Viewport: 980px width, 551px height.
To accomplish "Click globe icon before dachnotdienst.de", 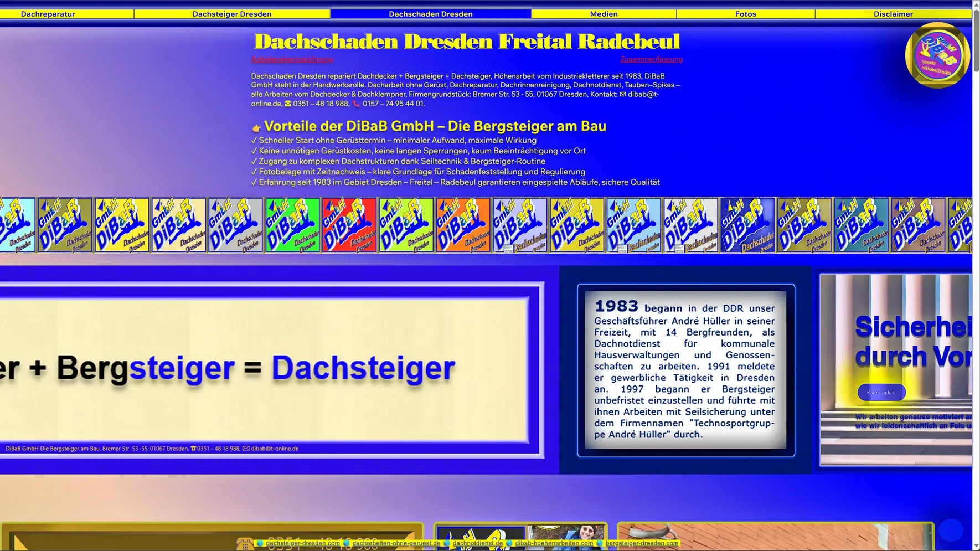I will pyautogui.click(x=447, y=543).
